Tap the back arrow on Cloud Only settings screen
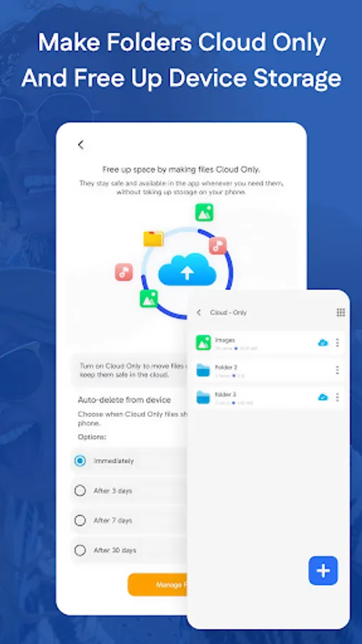The width and height of the screenshot is (362, 644). [x=80, y=145]
